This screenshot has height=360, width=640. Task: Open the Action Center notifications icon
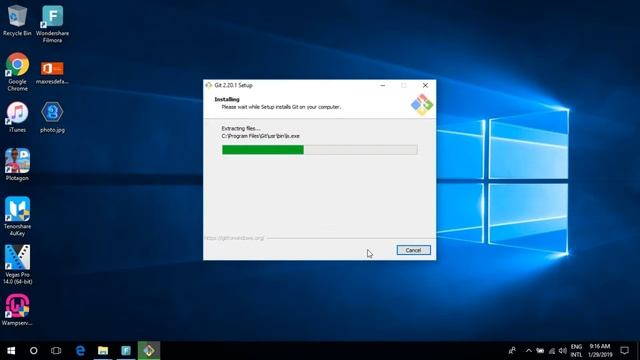point(624,351)
